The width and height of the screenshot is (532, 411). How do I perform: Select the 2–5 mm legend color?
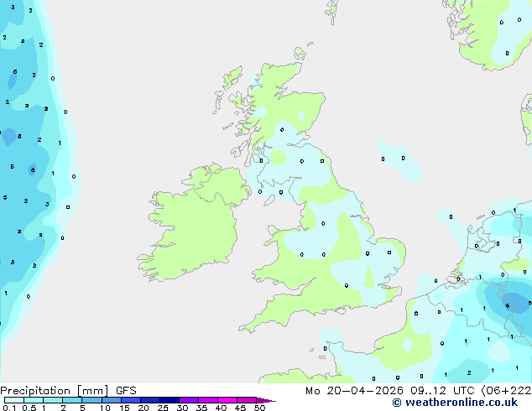tap(72, 400)
